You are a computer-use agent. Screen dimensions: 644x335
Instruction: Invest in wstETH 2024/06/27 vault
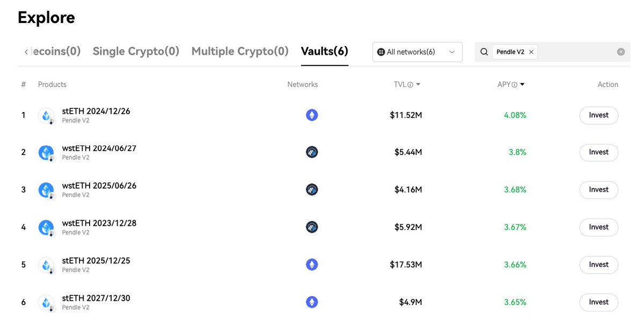coord(598,152)
